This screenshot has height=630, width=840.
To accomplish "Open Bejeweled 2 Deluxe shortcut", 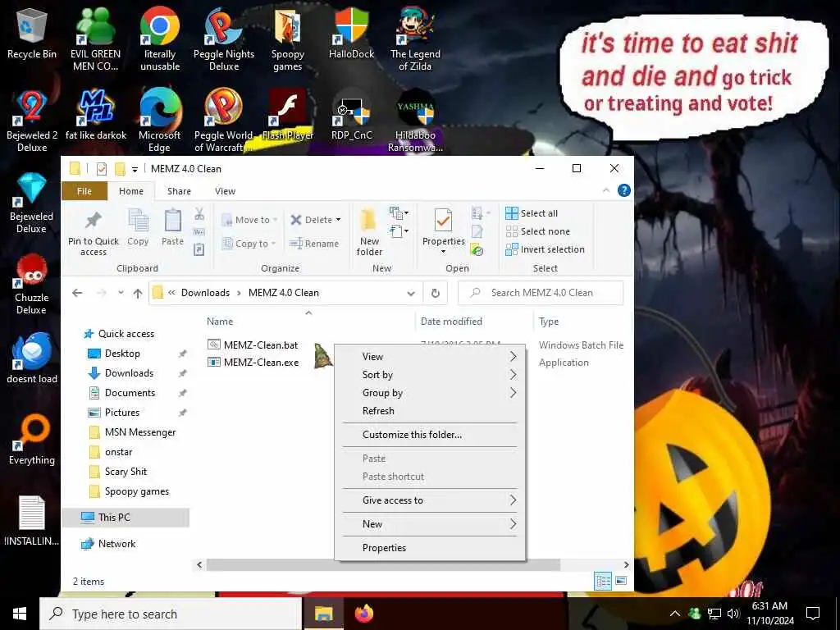I will coord(32,121).
